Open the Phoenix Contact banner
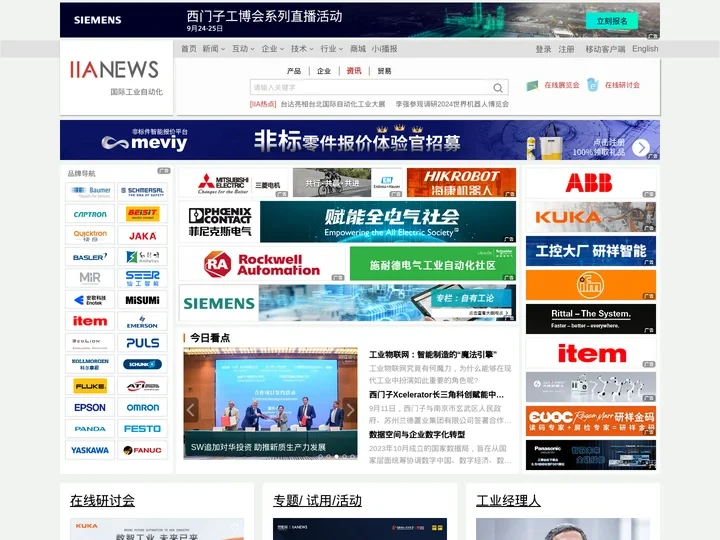This screenshot has width=720, height=540. tap(347, 222)
